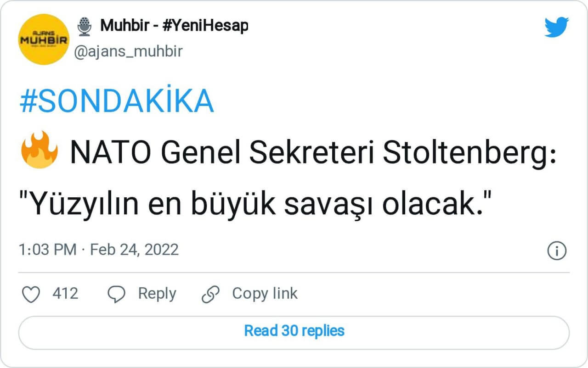Open the 1:03 PM timestamp
Viewport: 588px width, 368px height.
pyautogui.click(x=47, y=250)
